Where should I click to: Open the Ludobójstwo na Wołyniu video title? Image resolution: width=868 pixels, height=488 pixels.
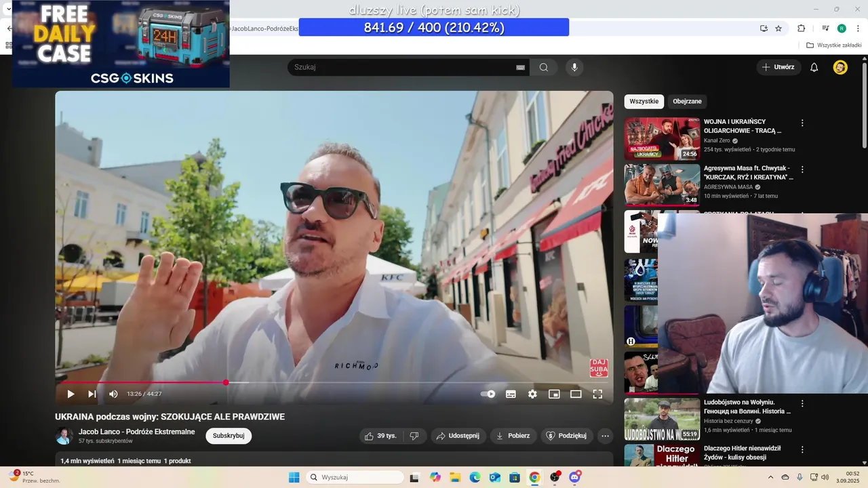click(747, 407)
